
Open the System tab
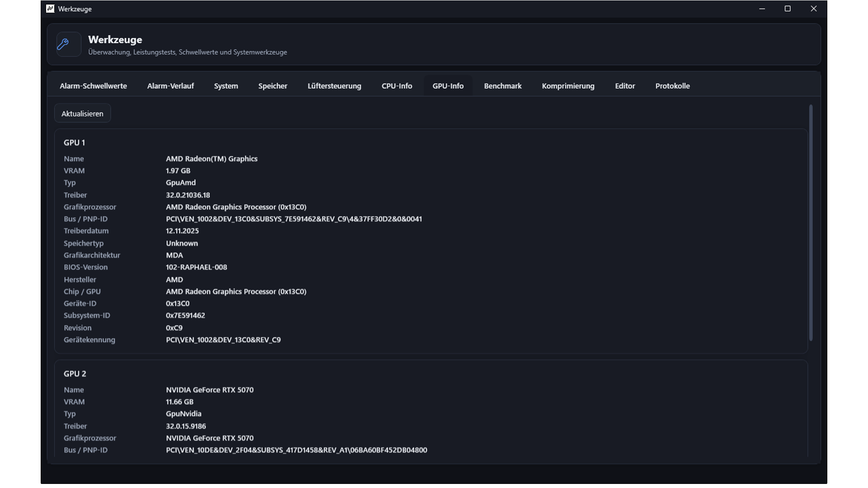click(x=226, y=86)
